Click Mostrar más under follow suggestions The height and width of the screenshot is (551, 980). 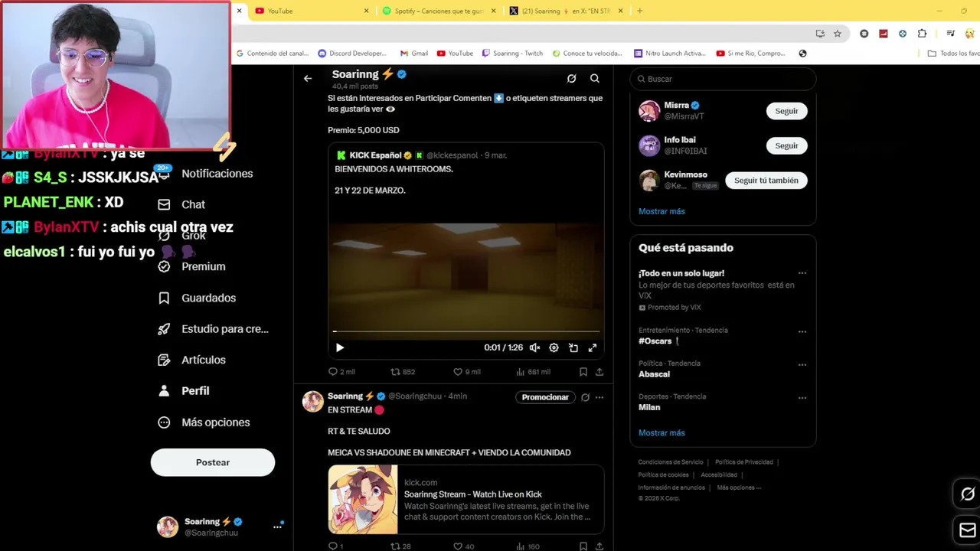[x=661, y=211]
